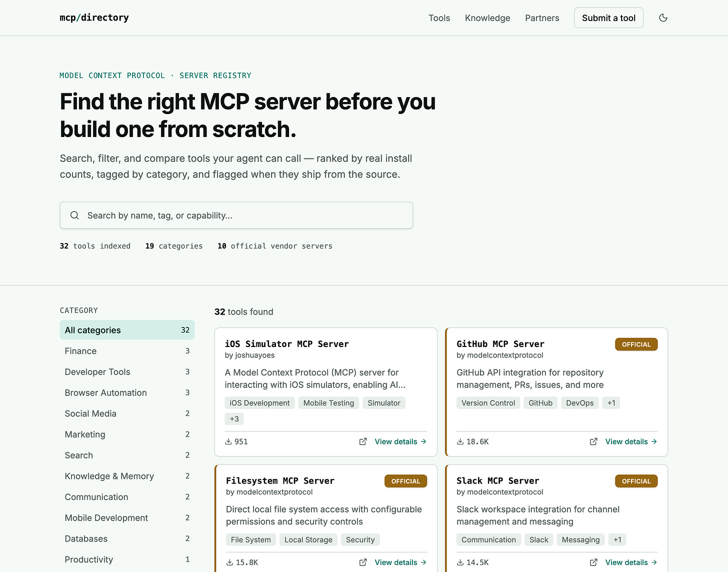This screenshot has width=728, height=572.
Task: Focus the search by name field
Action: [236, 215]
